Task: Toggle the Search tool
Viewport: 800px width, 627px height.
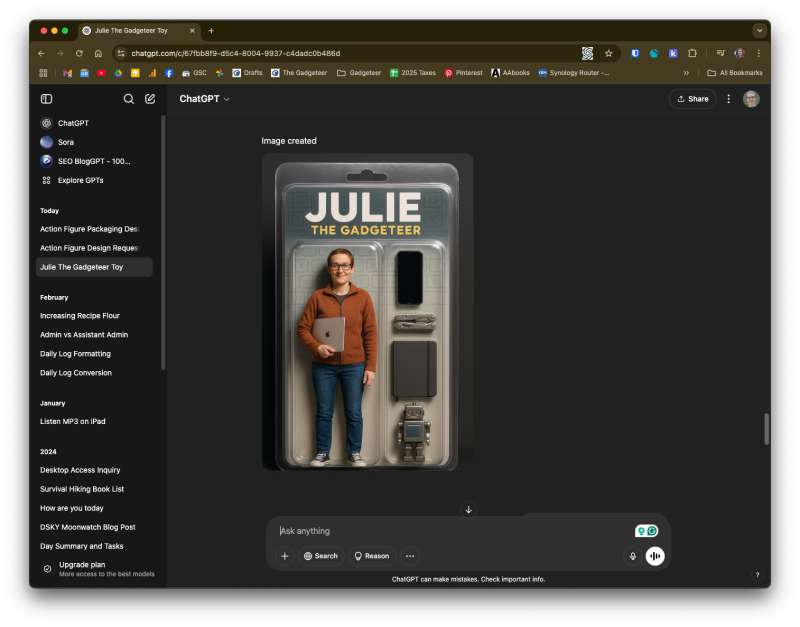Action: pyautogui.click(x=321, y=556)
